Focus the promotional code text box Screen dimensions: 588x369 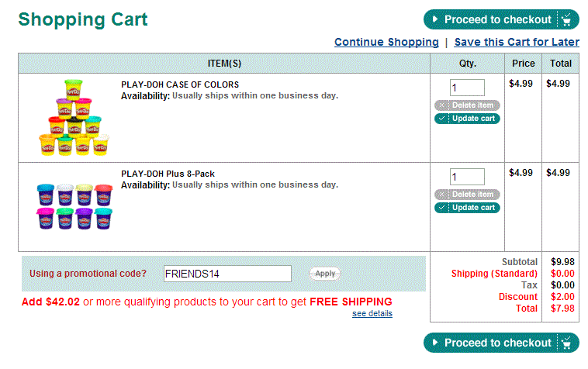point(227,274)
